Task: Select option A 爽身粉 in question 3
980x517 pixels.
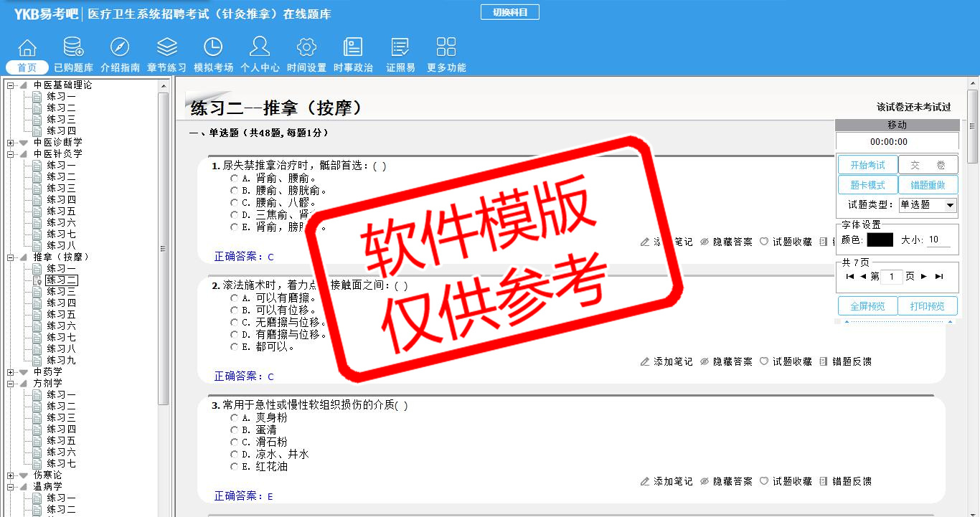Action: pyautogui.click(x=234, y=417)
